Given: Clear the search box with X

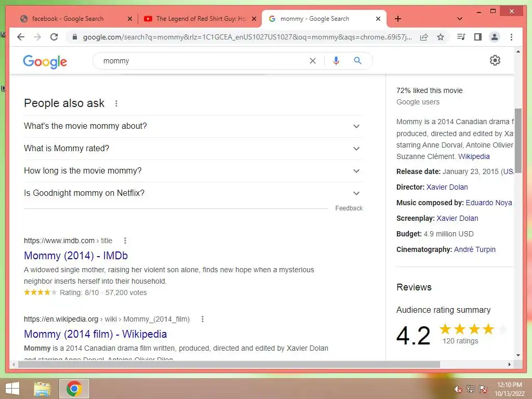Looking at the screenshot, I should [312, 61].
